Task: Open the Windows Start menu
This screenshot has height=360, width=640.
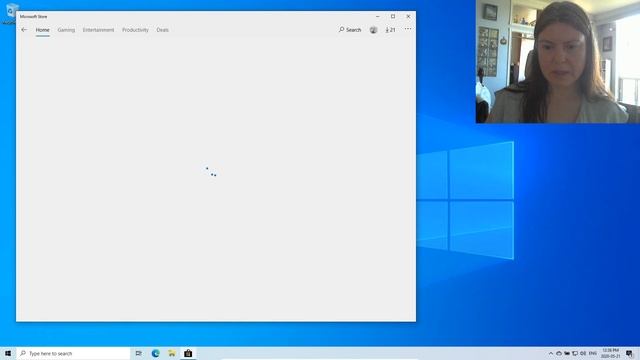Action: point(8,353)
